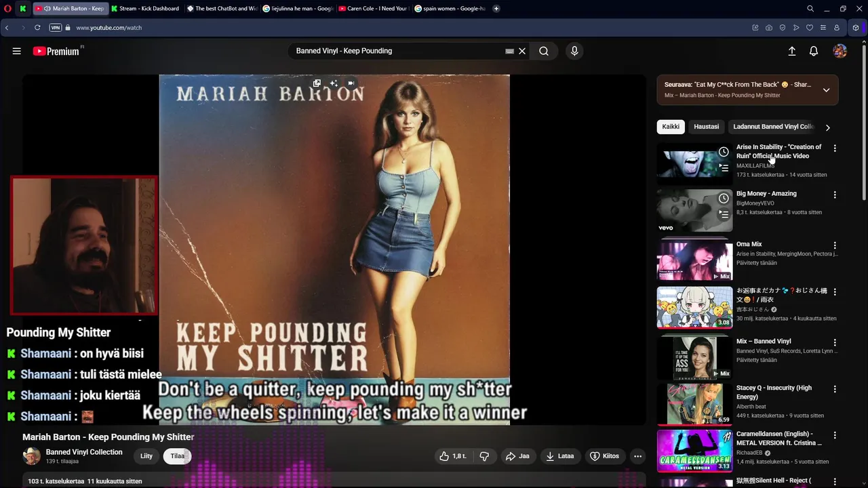Viewport: 868px width, 488px height.
Task: Open a new browser tab with plus
Action: coord(496,8)
